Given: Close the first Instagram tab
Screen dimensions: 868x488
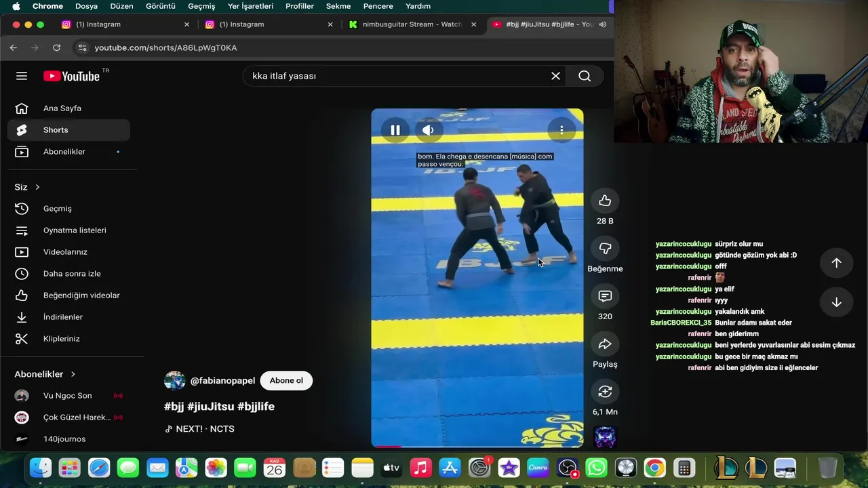Looking at the screenshot, I should [x=186, y=24].
